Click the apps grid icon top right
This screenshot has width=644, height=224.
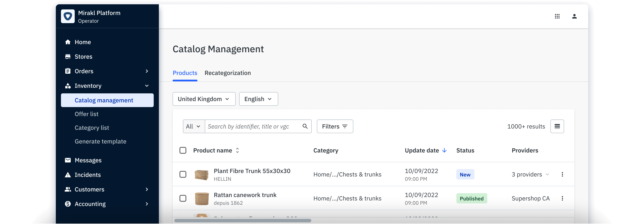(557, 16)
